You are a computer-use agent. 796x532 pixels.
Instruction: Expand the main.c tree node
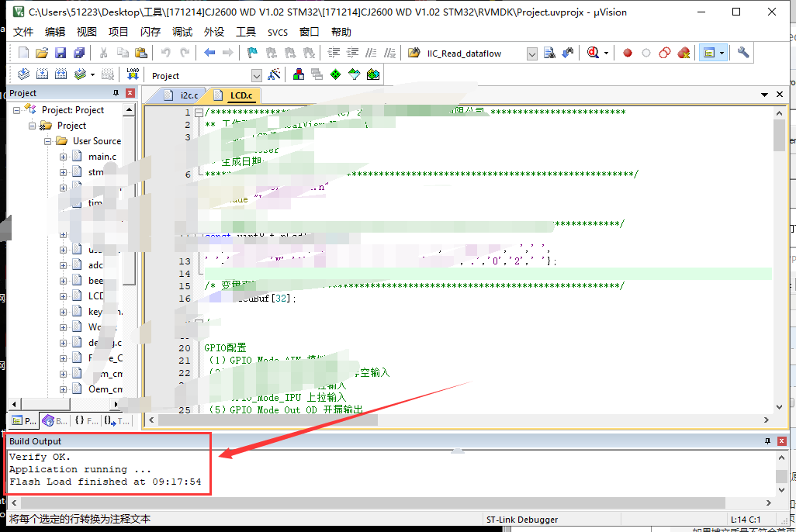[63, 157]
